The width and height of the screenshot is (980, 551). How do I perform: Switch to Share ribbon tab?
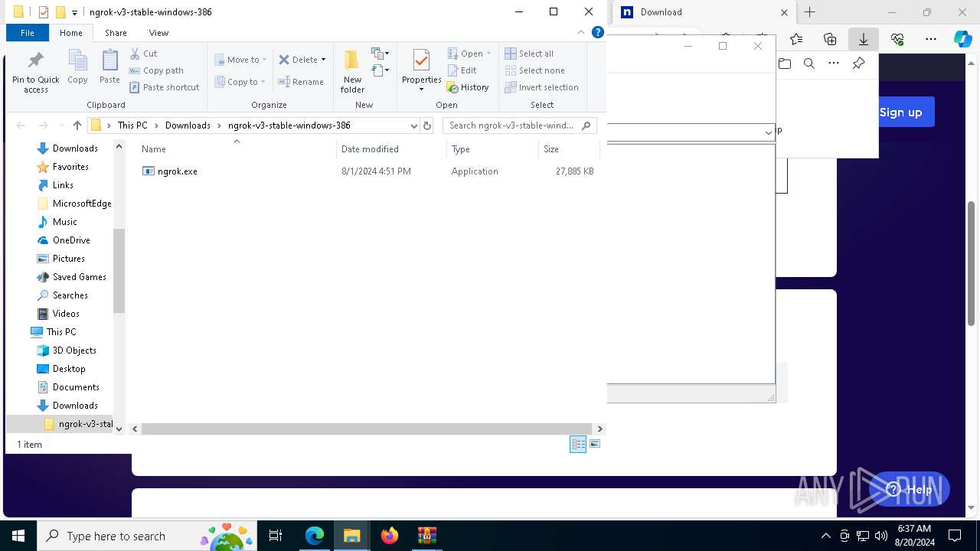(x=116, y=33)
